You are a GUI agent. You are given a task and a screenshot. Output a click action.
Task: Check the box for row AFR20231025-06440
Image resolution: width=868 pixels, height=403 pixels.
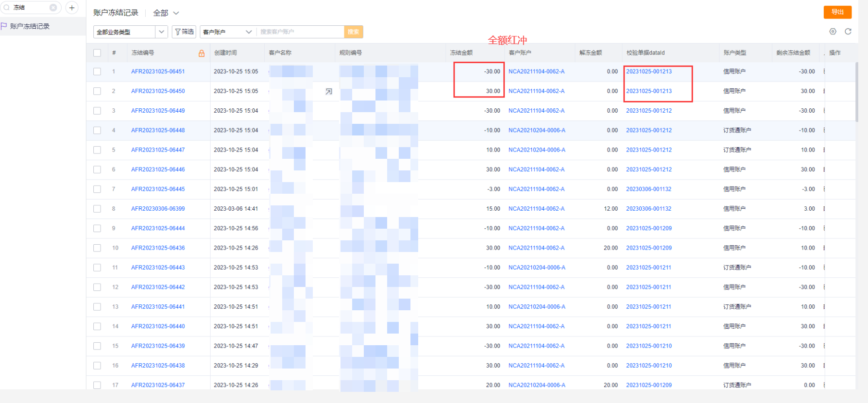(97, 326)
